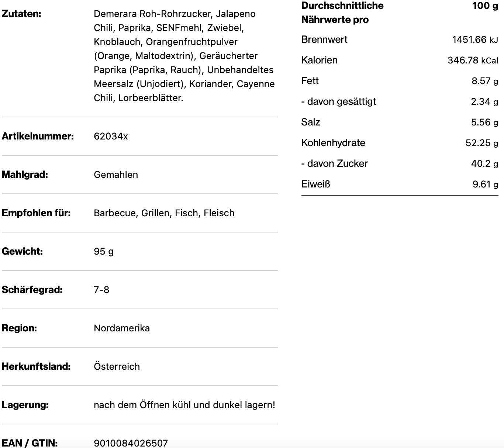Click the Nordamerika region value

click(122, 328)
